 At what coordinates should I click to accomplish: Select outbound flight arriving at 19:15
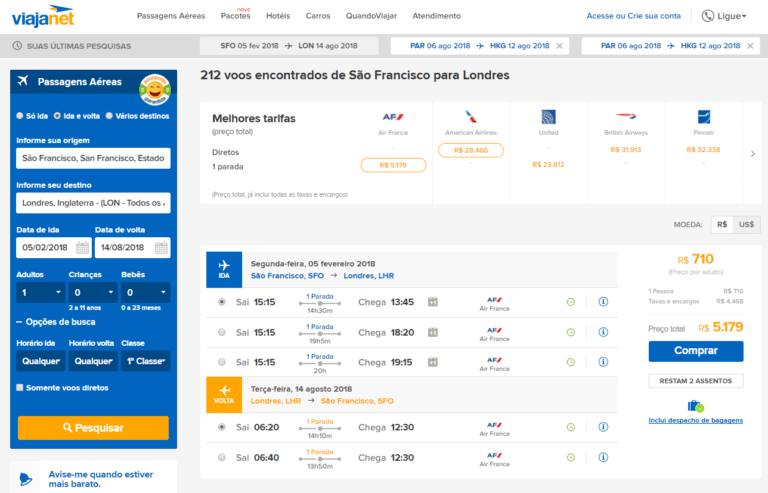[221, 362]
